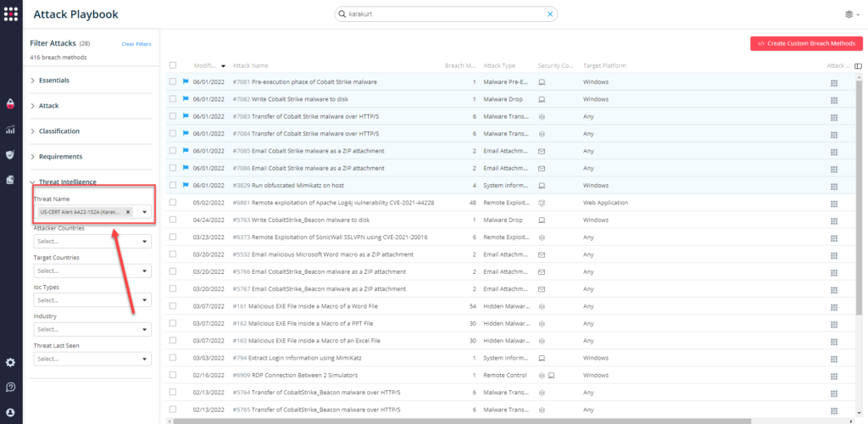Screen dimensions: 868x424
Task: Click the flag icon on attack #7081
Action: click(x=185, y=82)
